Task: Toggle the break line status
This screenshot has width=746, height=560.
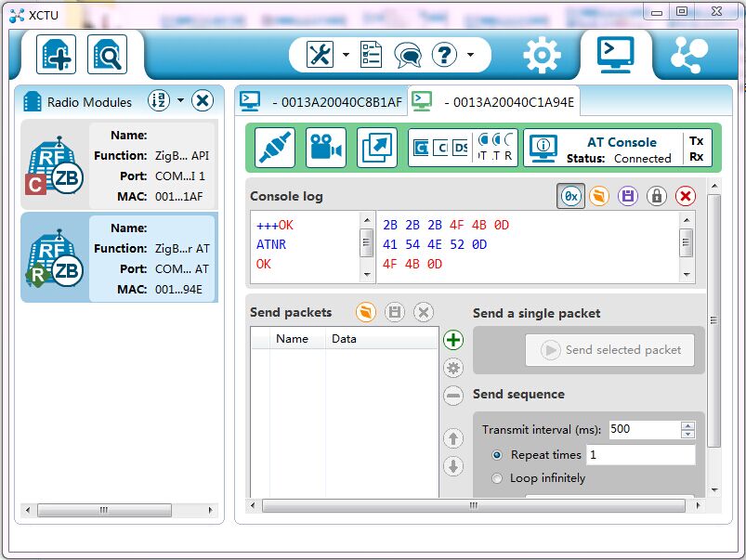Action: [x=508, y=148]
